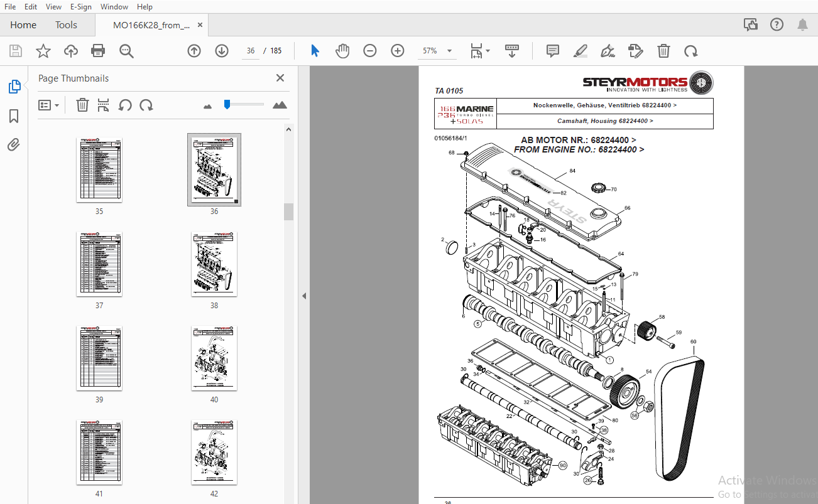Select the Highlight text tool

tap(581, 51)
